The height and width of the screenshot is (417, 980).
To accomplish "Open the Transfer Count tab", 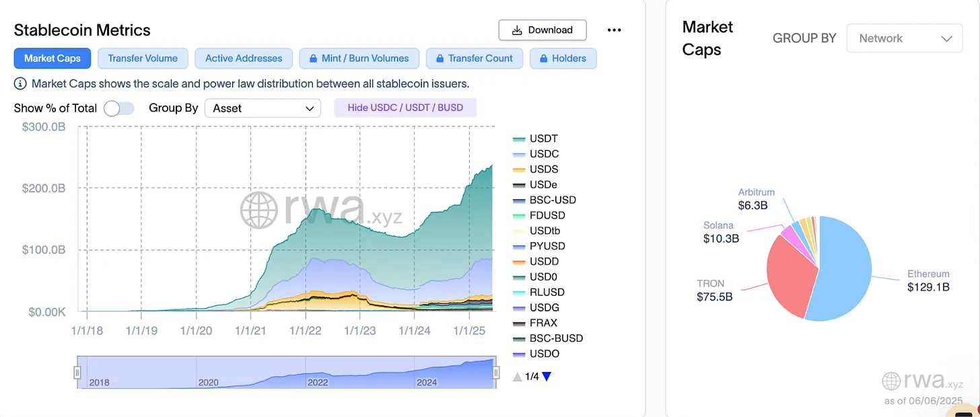I will coord(475,59).
